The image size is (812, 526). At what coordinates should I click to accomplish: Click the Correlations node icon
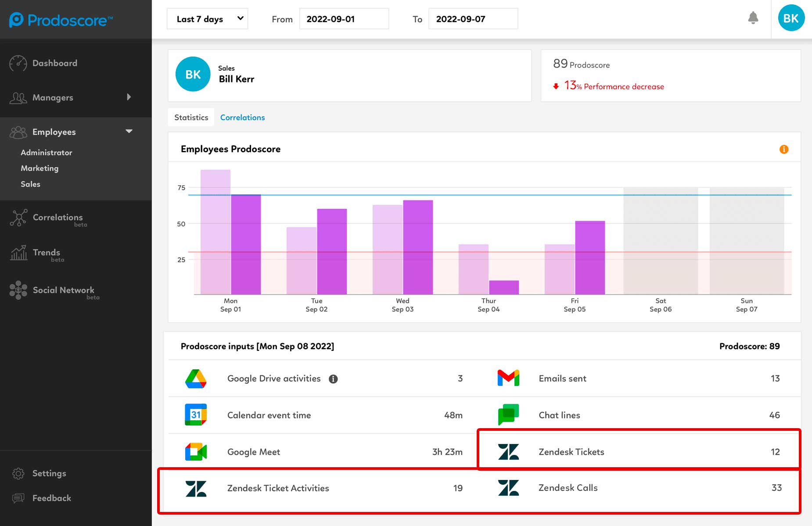point(18,218)
